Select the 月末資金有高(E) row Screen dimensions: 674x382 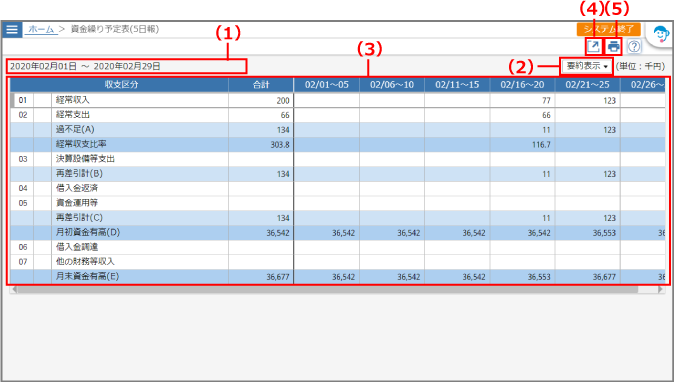[338, 276]
